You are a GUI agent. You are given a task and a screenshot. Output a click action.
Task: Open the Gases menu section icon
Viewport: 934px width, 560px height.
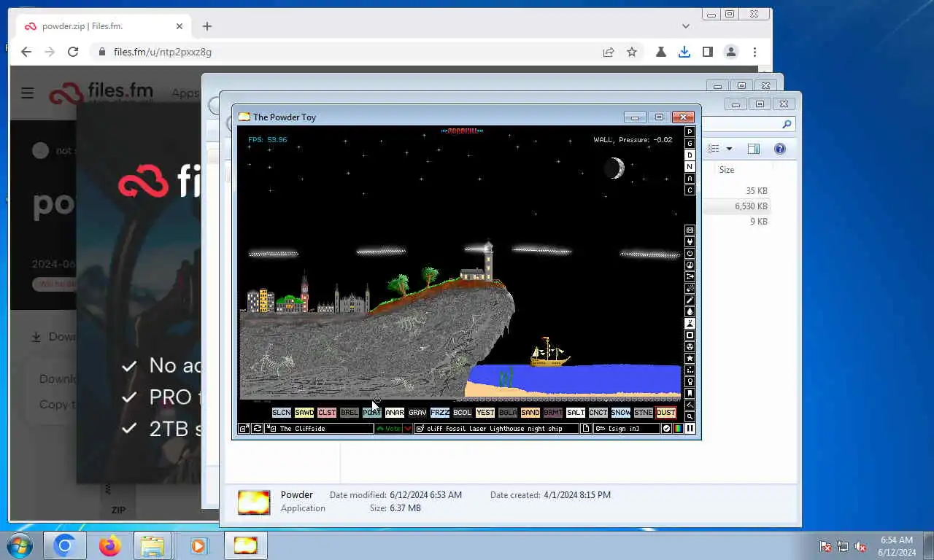tap(690, 300)
